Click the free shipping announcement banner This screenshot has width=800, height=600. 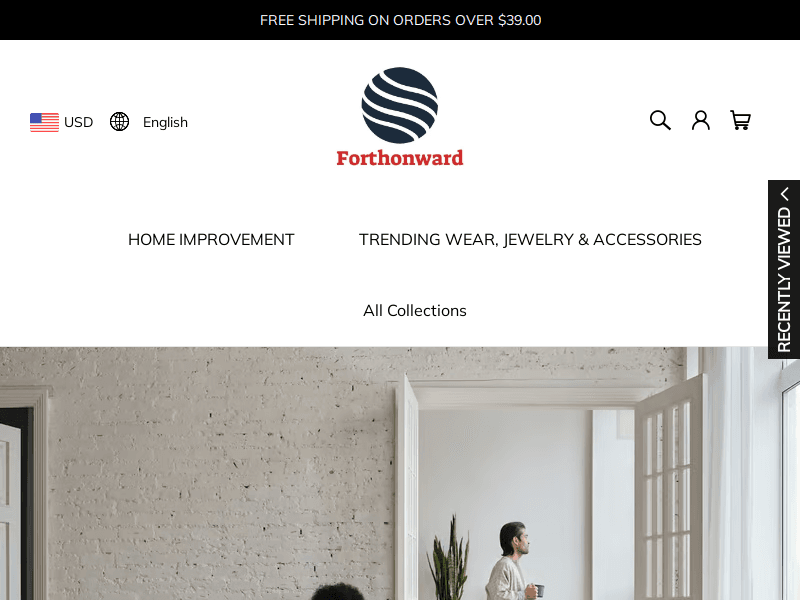point(400,20)
